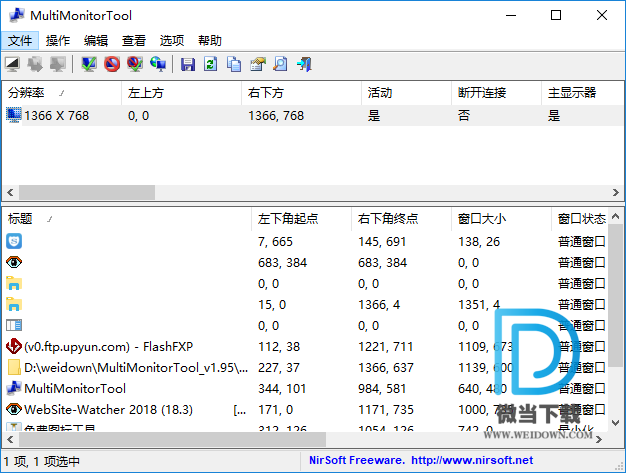
Task: Click left arrow of upper horizontal scrollbar
Action: point(10,192)
